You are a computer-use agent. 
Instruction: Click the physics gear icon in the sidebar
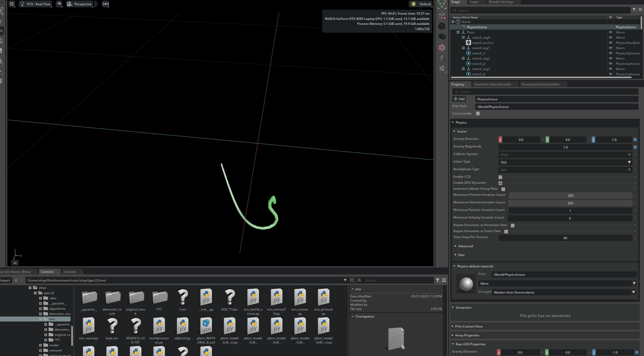click(x=442, y=48)
